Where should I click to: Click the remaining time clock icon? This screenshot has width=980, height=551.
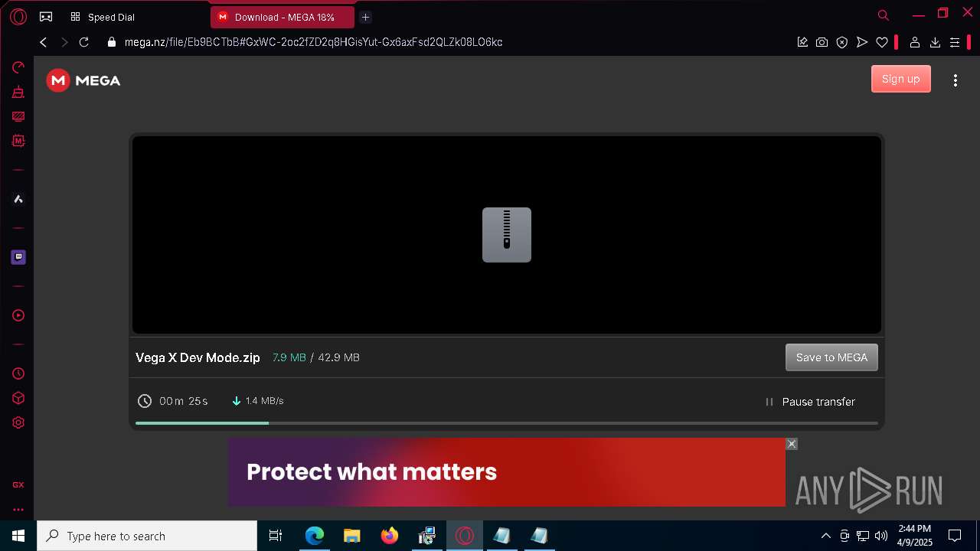click(145, 401)
